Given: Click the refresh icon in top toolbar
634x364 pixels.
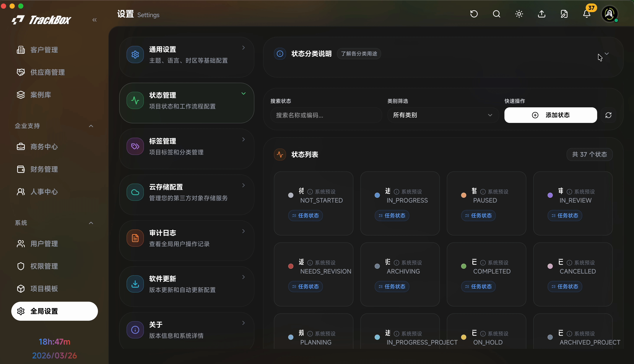Looking at the screenshot, I should 474,14.
